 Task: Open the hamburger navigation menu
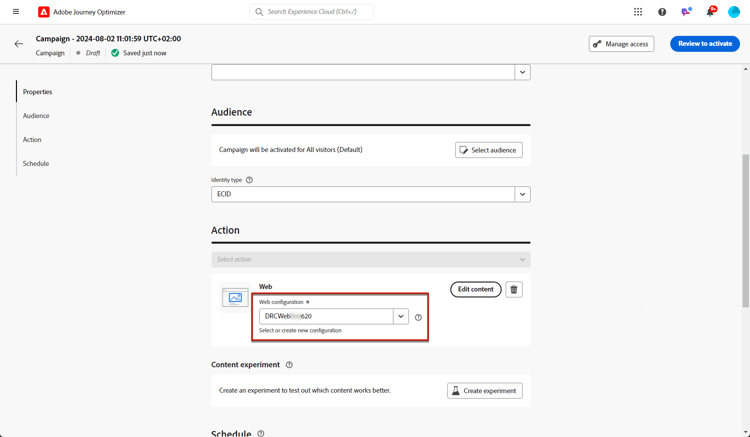pos(16,11)
